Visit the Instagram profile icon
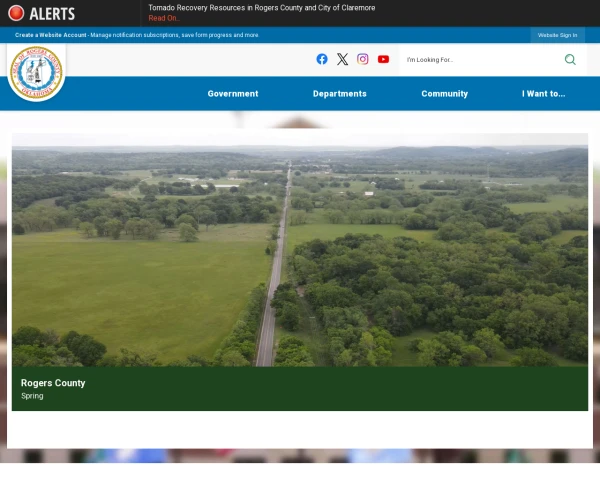This screenshot has width=600, height=480. [363, 59]
